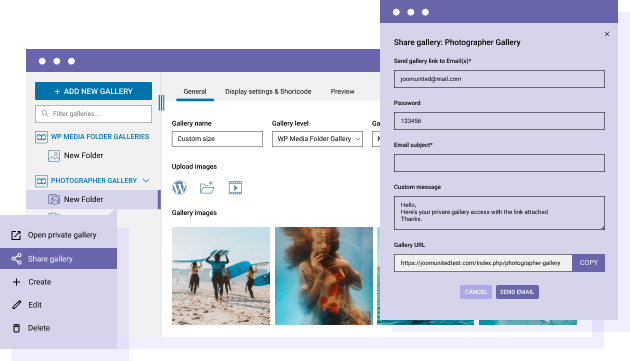The width and height of the screenshot is (630, 361).
Task: Click the sidebar resize handle bars
Action: click(x=162, y=103)
